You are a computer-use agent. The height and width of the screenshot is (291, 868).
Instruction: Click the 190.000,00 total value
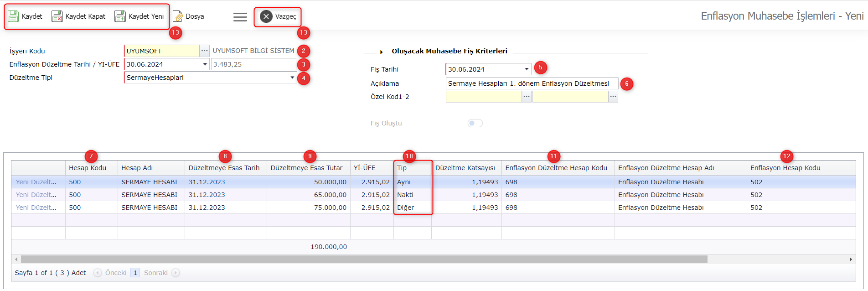point(329,247)
